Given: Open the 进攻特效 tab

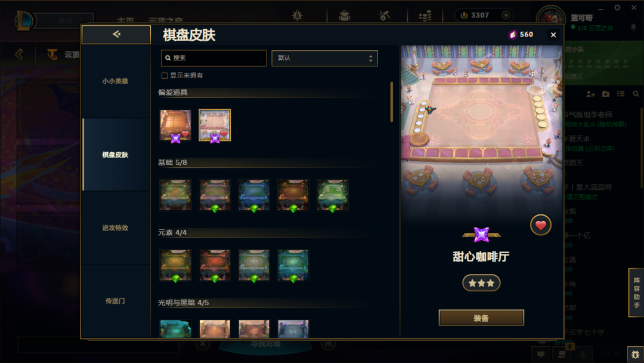Looking at the screenshot, I should tap(116, 227).
